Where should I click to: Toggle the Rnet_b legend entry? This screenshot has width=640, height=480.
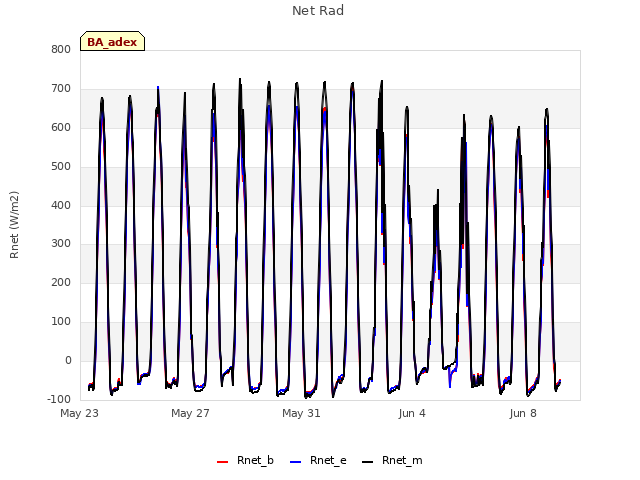click(245, 460)
